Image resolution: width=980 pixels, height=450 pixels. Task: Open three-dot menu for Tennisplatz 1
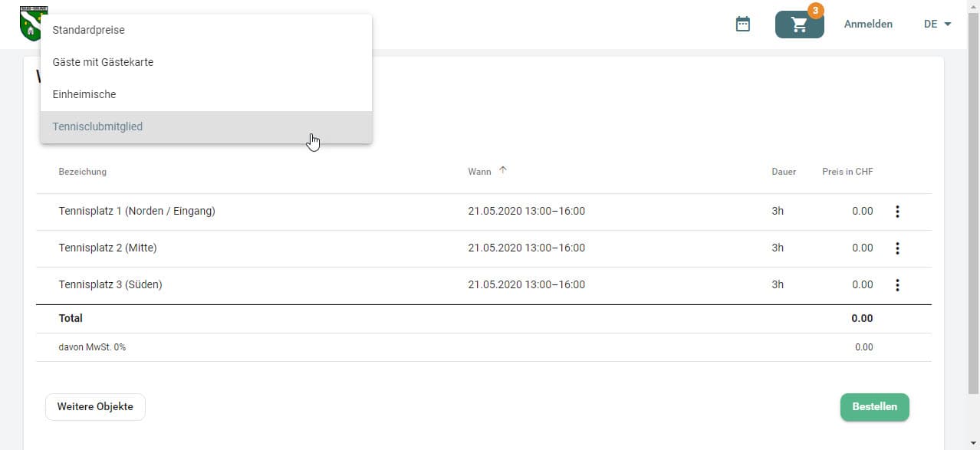(x=897, y=212)
